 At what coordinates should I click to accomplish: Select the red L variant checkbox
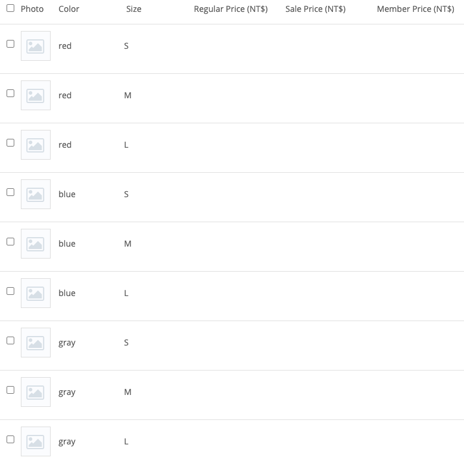coord(10,142)
